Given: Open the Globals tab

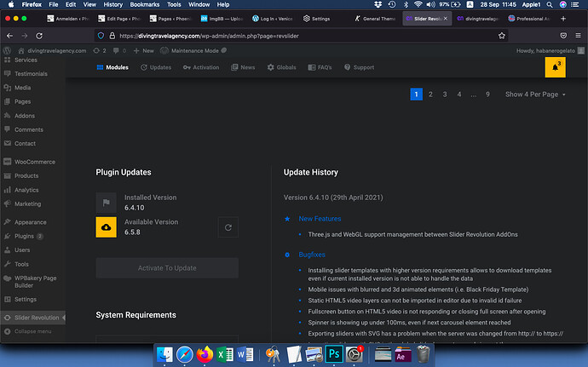Looking at the screenshot, I should pyautogui.click(x=281, y=67).
